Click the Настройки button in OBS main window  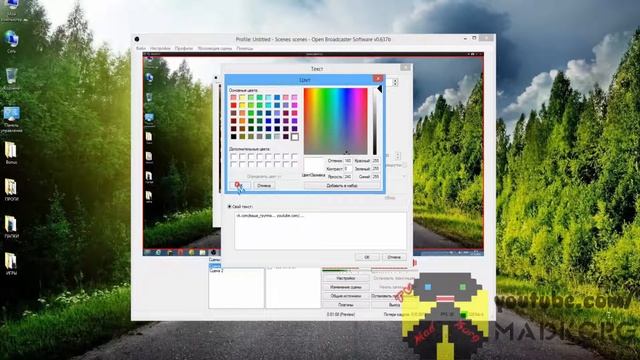(346, 278)
